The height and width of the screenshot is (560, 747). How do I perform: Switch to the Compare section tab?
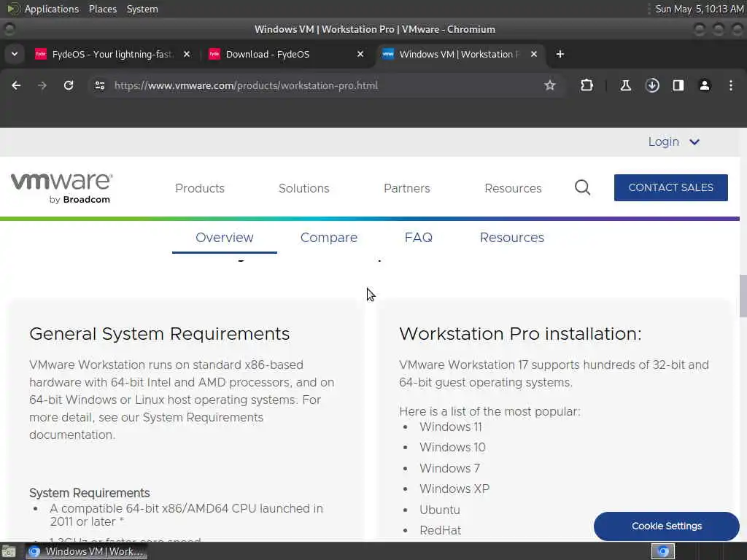pos(329,237)
